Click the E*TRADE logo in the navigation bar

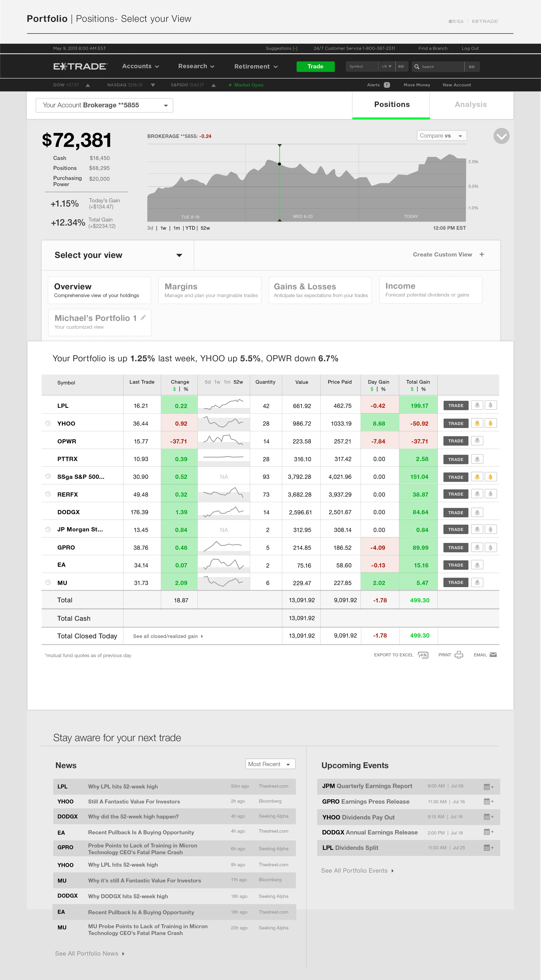click(x=80, y=66)
